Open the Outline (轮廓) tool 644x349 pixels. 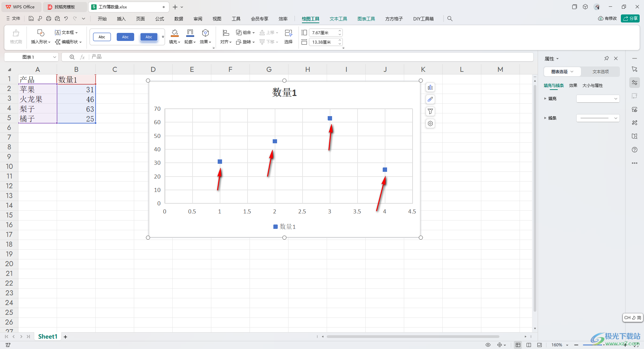190,33
